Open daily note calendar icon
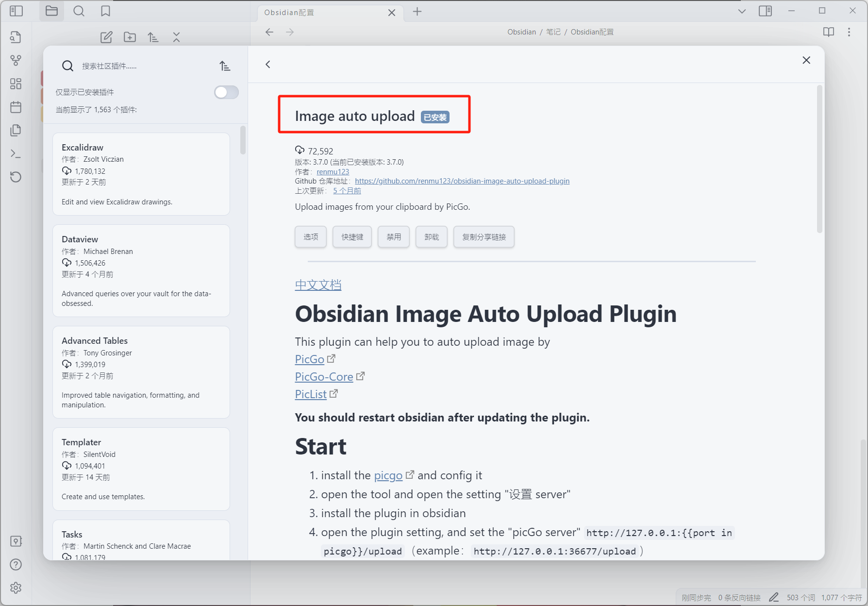Image resolution: width=868 pixels, height=606 pixels. pyautogui.click(x=16, y=107)
